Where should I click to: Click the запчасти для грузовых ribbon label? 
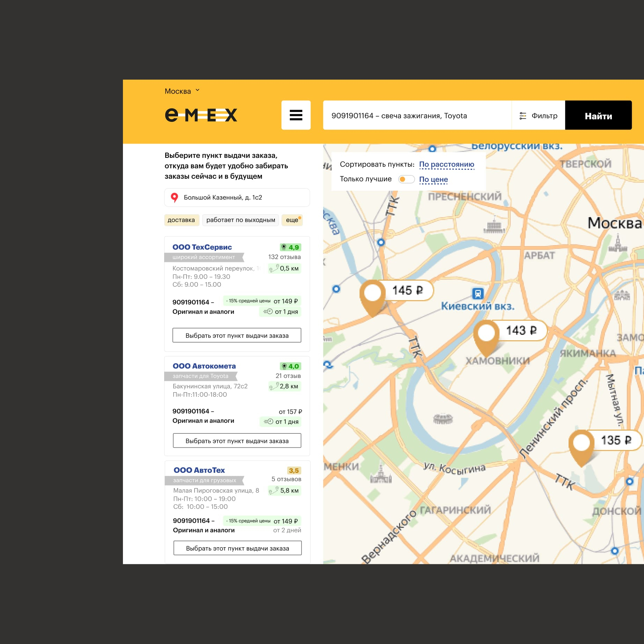tap(205, 481)
